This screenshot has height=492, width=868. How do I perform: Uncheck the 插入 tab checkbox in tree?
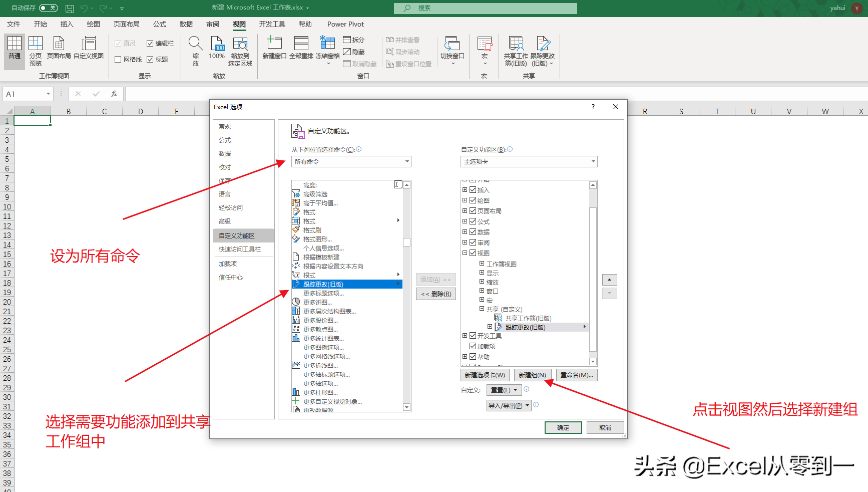pyautogui.click(x=473, y=190)
